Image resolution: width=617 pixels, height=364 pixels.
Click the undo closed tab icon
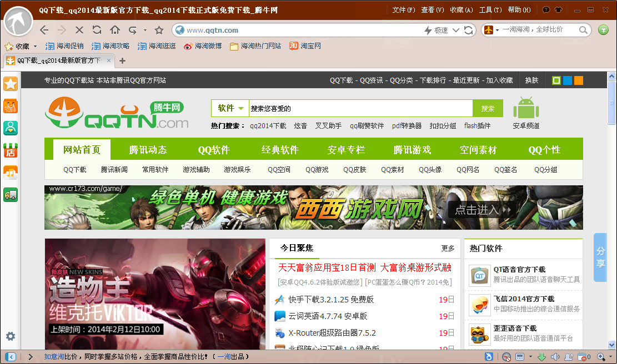133,31
